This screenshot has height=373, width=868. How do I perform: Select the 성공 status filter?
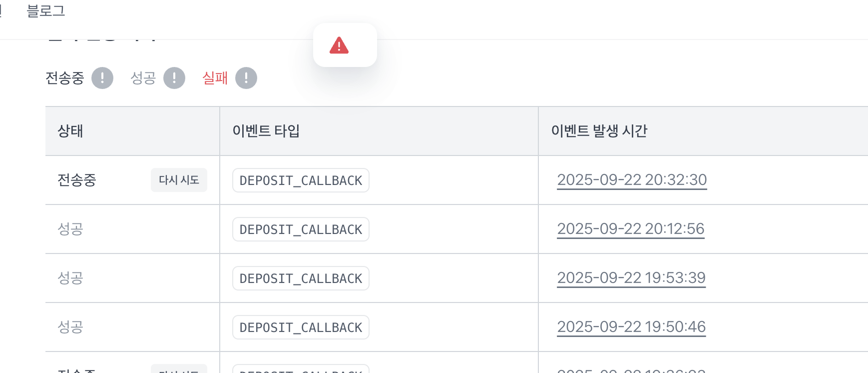[x=143, y=78]
